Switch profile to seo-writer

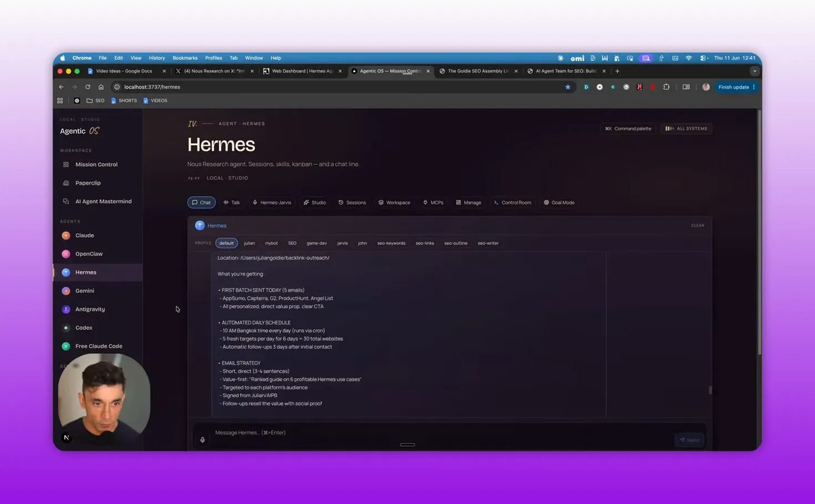click(x=488, y=243)
